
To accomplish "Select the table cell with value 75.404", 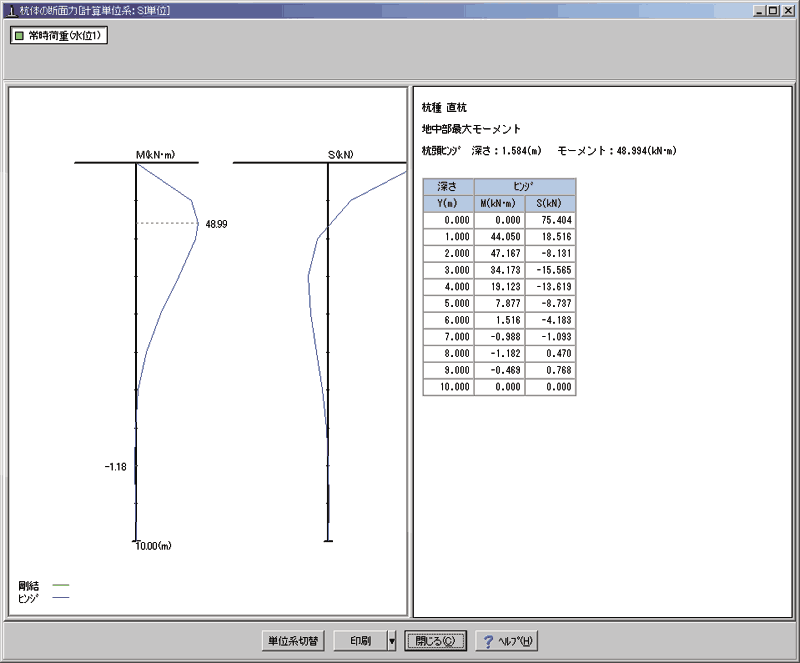I will point(550,221).
